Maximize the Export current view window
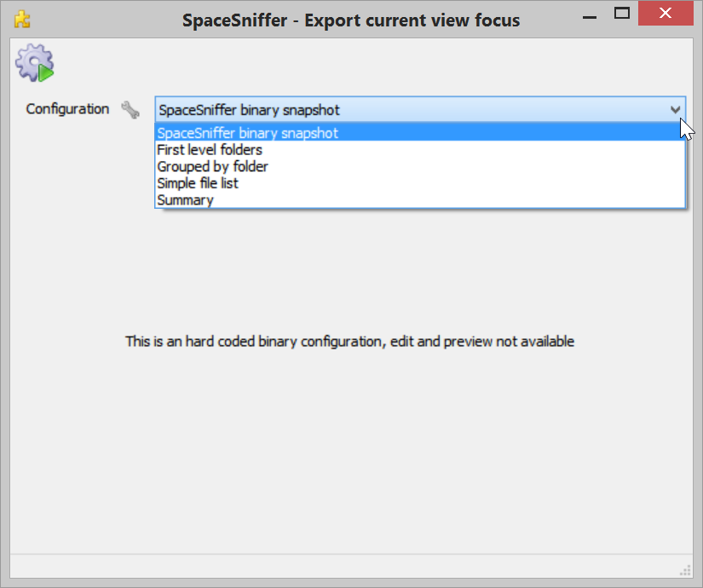Screen dimensions: 703x588 click(622, 14)
